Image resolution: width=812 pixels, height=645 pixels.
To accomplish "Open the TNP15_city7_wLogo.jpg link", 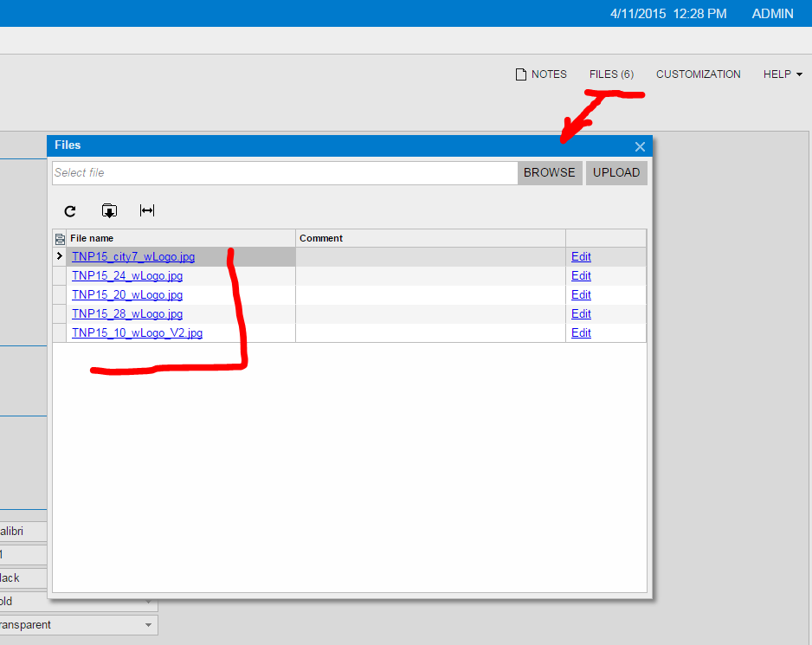I will (x=133, y=256).
